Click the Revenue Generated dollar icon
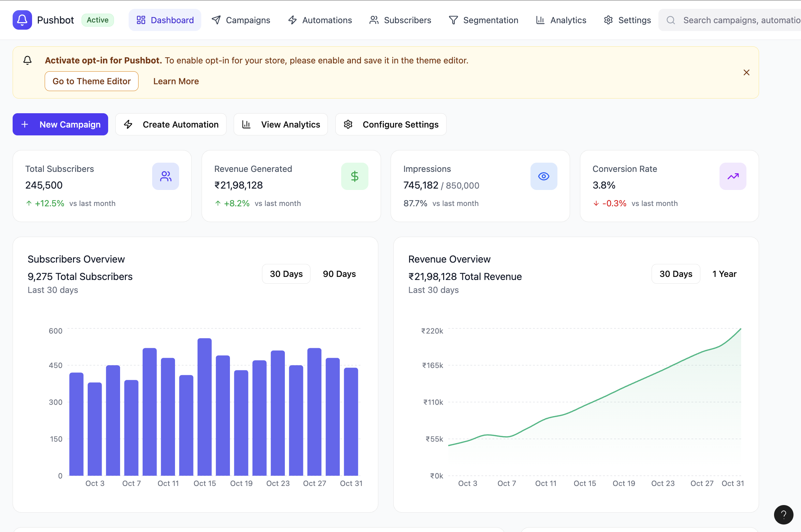 tap(354, 176)
